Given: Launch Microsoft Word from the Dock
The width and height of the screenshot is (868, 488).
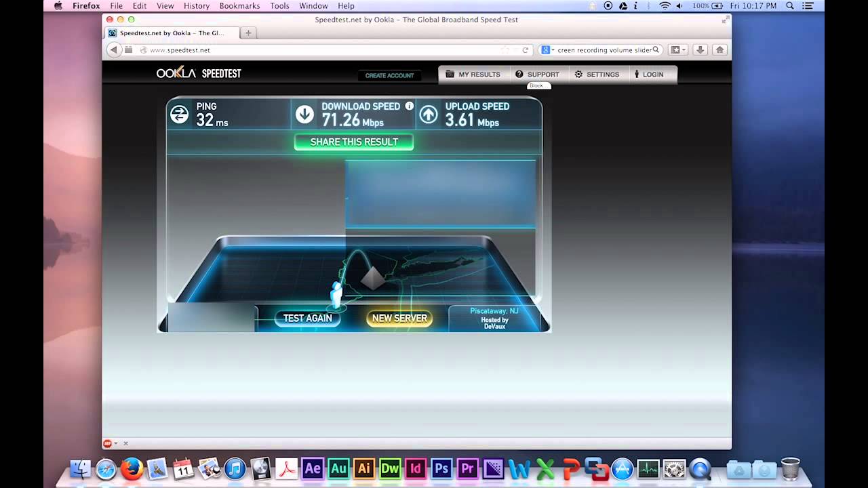Looking at the screenshot, I should [519, 469].
